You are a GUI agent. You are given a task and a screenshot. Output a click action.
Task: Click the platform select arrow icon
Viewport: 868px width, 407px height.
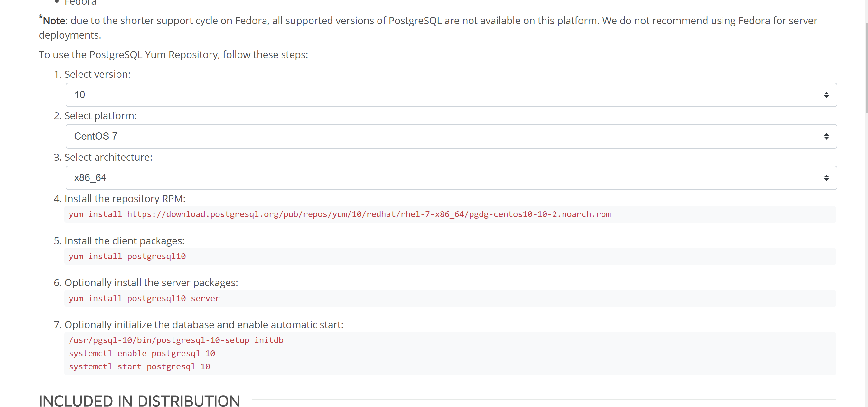[826, 136]
